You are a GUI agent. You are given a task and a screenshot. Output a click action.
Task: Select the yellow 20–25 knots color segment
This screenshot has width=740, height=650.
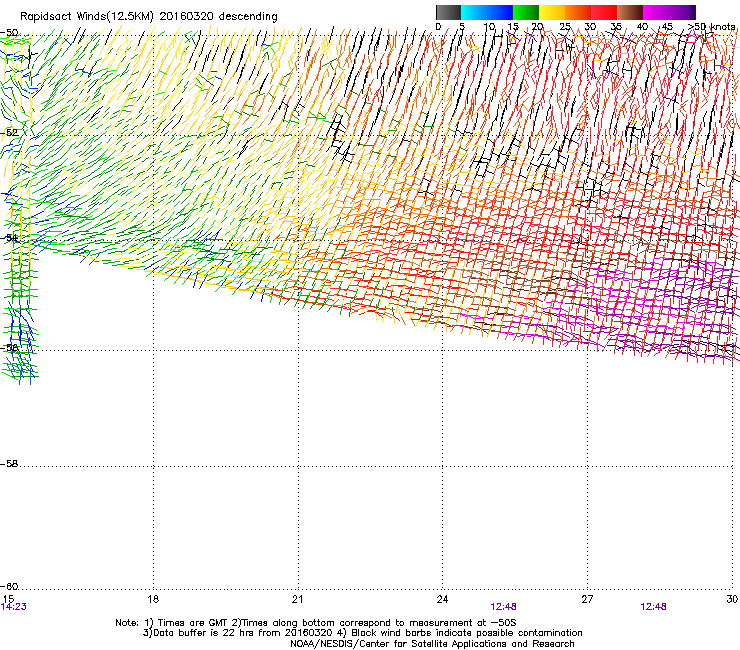click(552, 12)
